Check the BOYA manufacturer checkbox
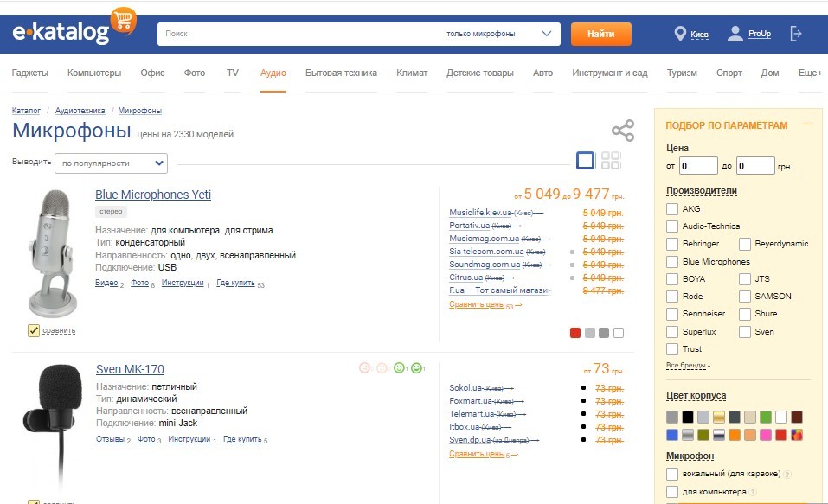Viewport: 828px width, 504px height. pos(671,278)
